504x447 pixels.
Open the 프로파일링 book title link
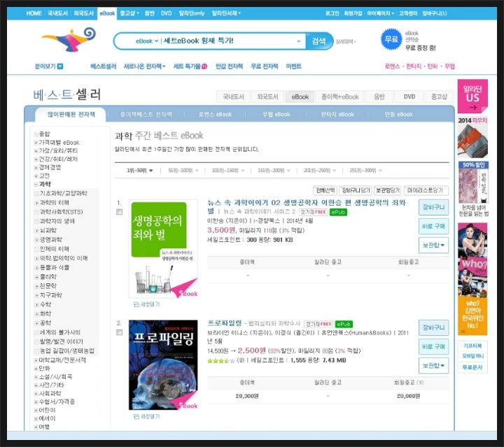(x=225, y=323)
